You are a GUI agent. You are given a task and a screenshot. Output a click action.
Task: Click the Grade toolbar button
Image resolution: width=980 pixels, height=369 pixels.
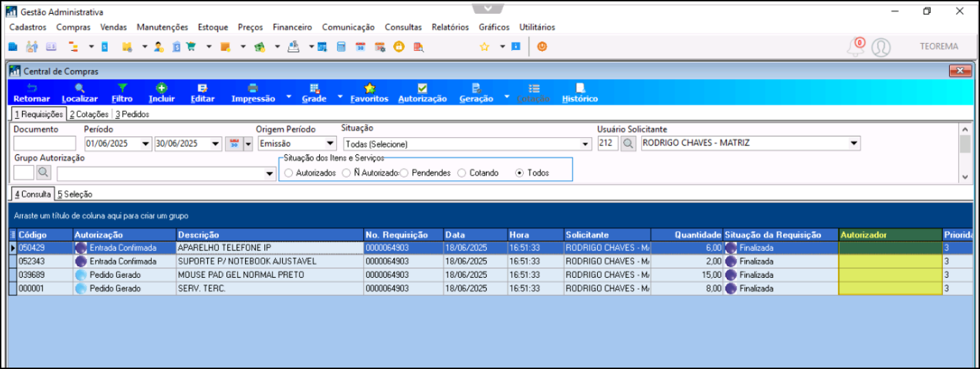click(314, 93)
